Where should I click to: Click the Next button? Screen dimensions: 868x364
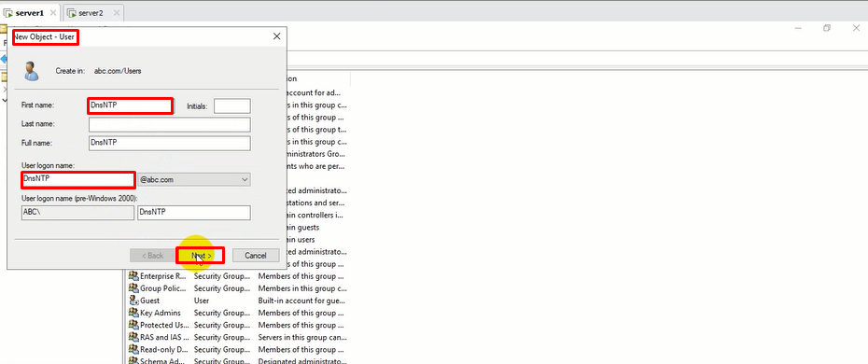[202, 256]
